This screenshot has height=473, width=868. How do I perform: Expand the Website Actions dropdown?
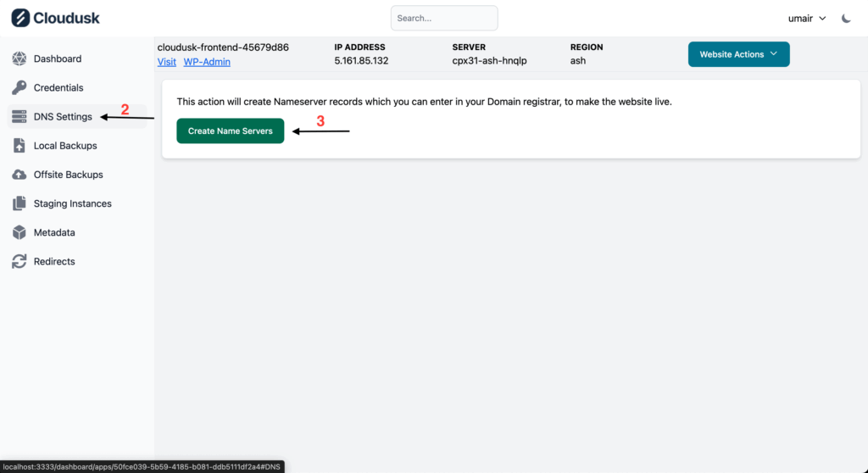pos(738,54)
